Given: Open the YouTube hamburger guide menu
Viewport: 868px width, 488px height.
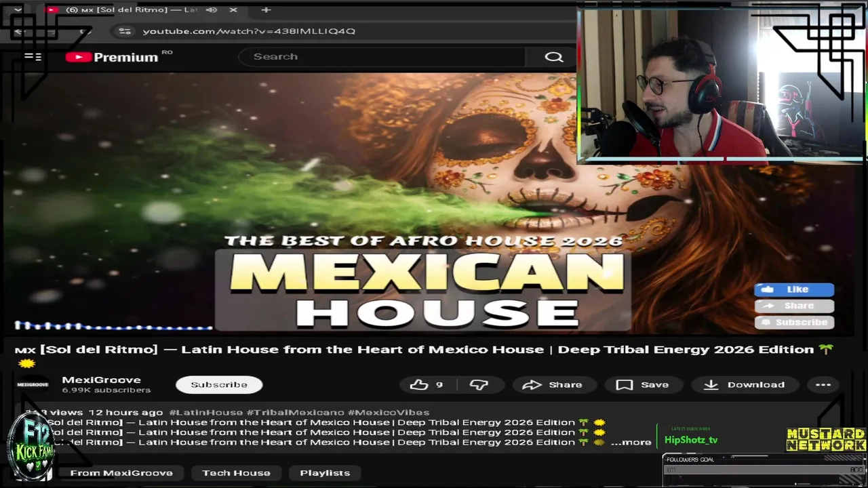Looking at the screenshot, I should 33,57.
